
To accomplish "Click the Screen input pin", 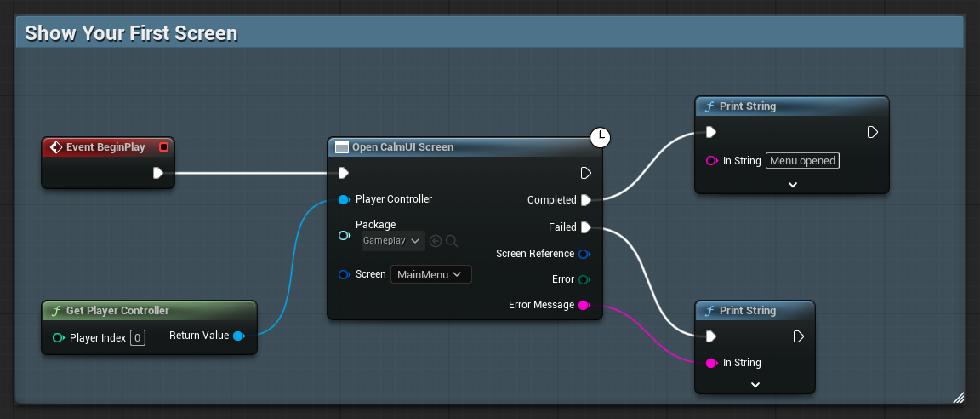I will (x=344, y=274).
